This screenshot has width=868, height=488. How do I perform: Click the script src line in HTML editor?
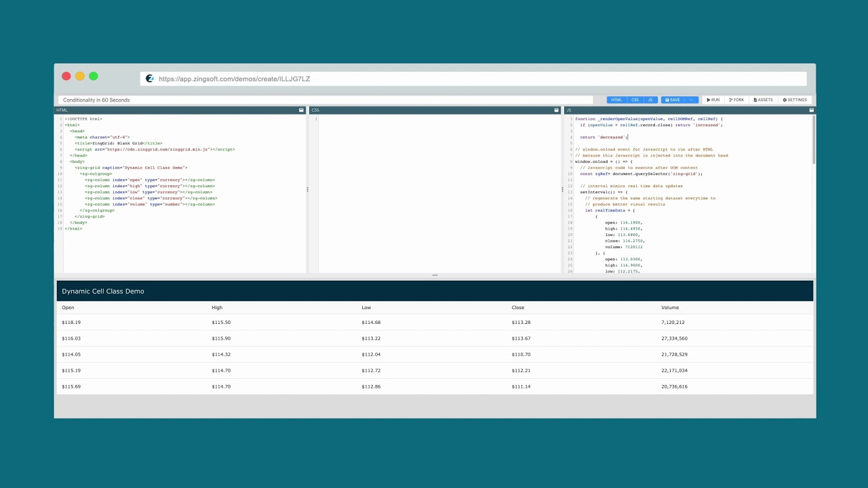[x=155, y=149]
